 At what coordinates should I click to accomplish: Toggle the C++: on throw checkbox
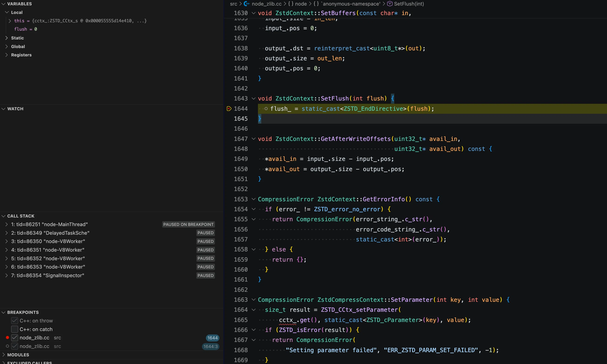click(x=15, y=321)
